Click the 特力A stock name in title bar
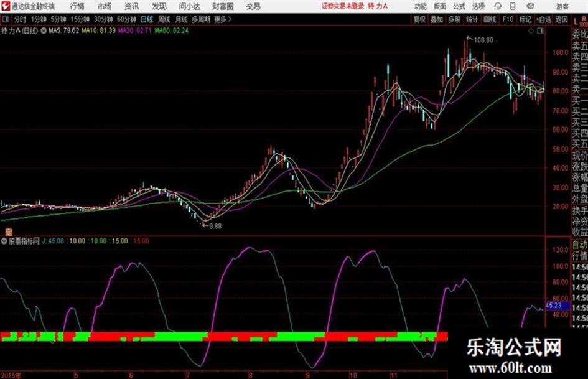 (378, 6)
